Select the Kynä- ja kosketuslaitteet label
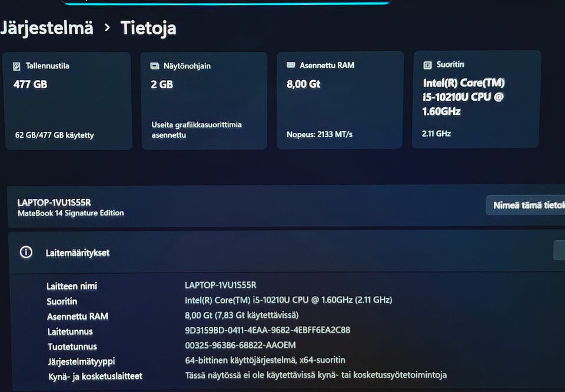Viewport: 565px width, 392px height. (x=95, y=376)
